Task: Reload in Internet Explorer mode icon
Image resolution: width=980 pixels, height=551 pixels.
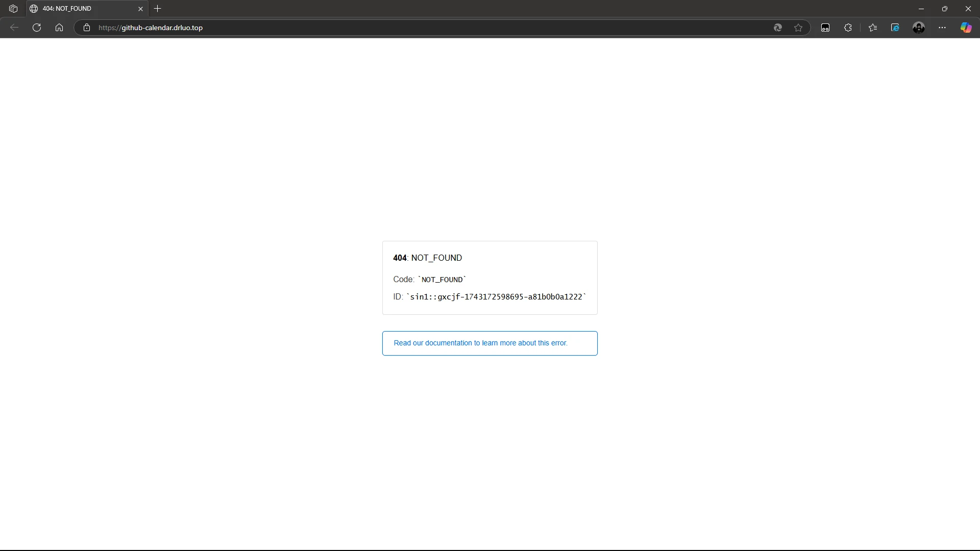Action: click(895, 28)
